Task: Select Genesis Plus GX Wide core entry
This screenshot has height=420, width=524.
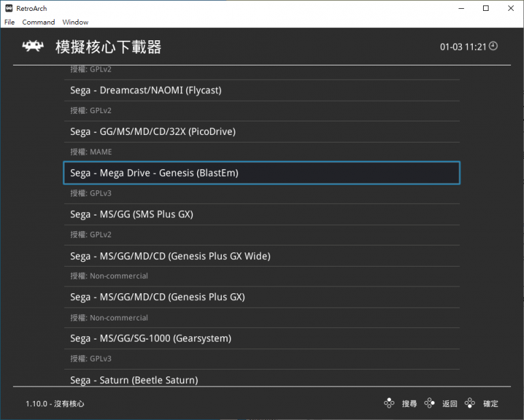Action: point(262,256)
